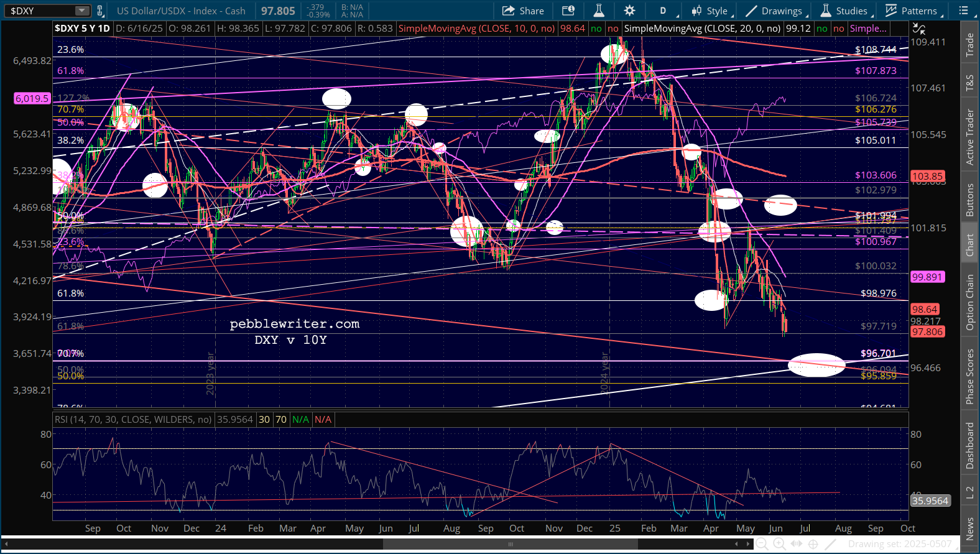
Task: Click the flask icon next to settings
Action: pyautogui.click(x=599, y=11)
